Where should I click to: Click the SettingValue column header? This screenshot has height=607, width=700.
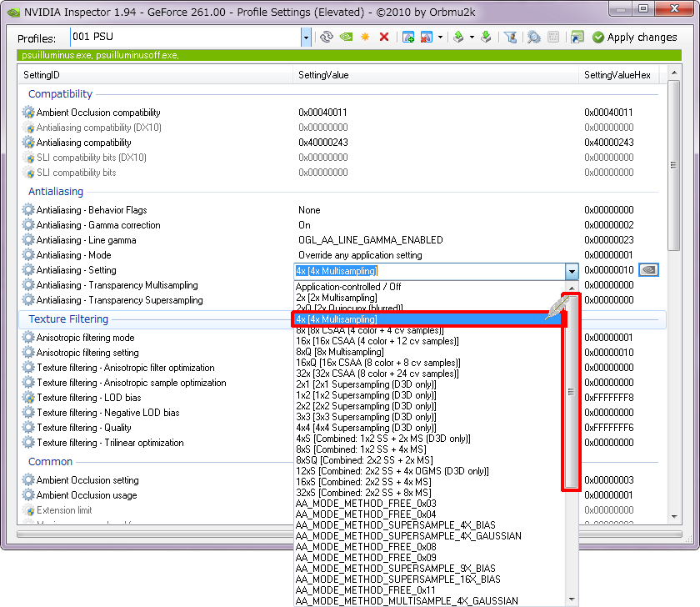pos(436,75)
